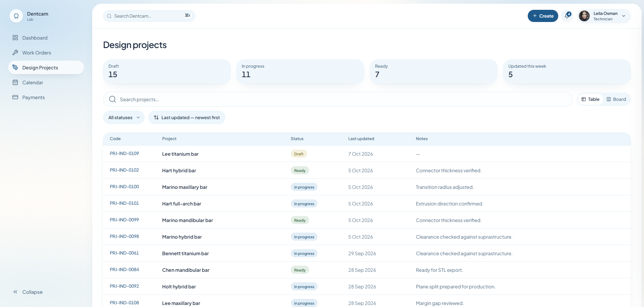Open Last updated — newest first sort menu
644x307 pixels.
click(187, 117)
